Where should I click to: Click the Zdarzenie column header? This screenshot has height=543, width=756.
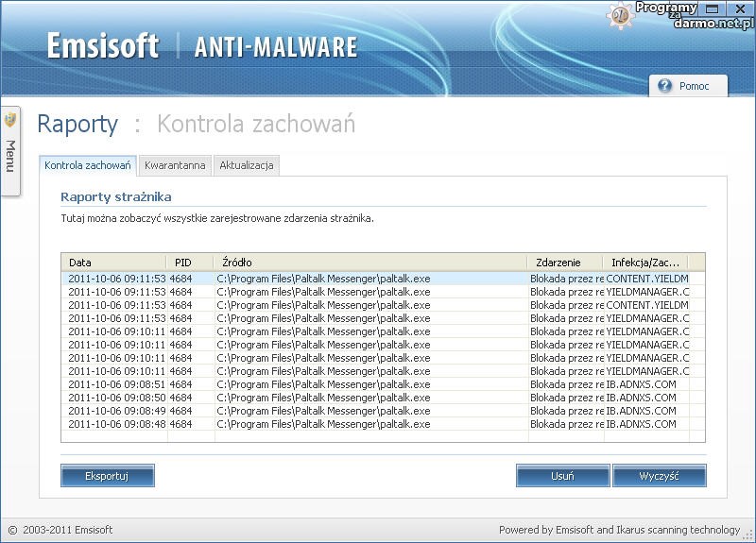click(x=565, y=263)
